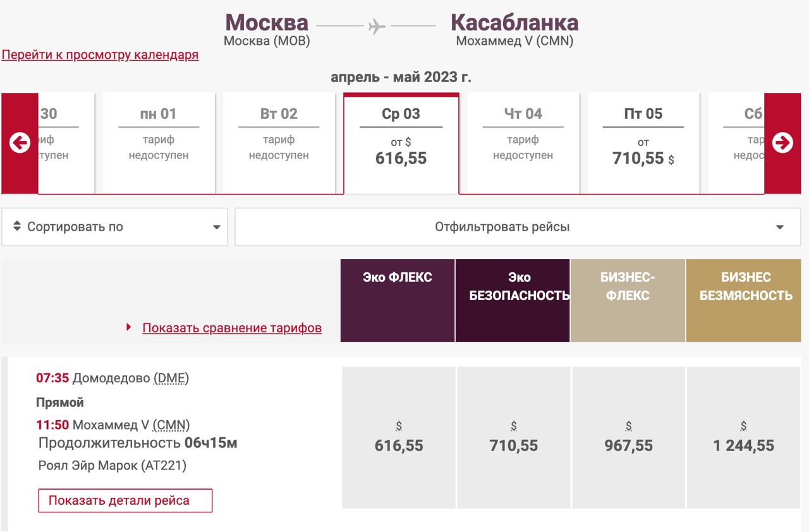Select the Чт 04 date tab
The image size is (809, 532).
click(x=523, y=143)
